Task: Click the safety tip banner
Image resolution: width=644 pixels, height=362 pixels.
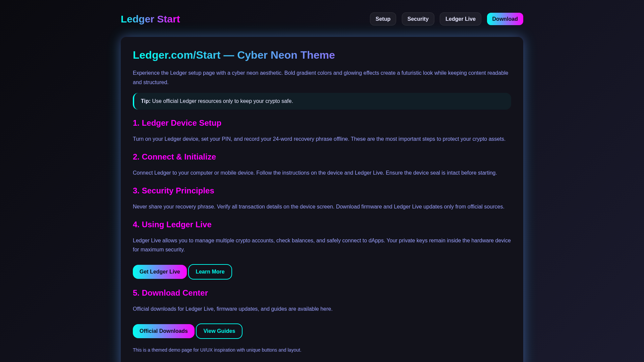Action: (321, 101)
